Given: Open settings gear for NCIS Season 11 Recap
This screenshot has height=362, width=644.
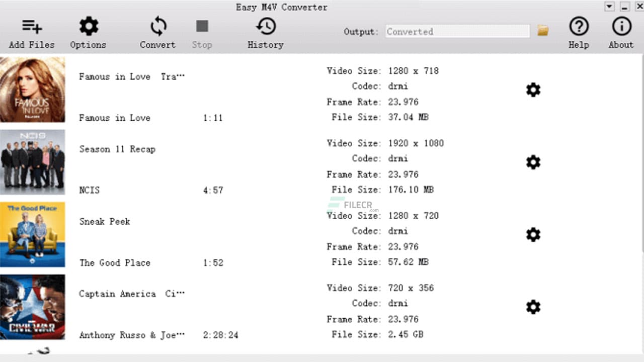Looking at the screenshot, I should 533,162.
